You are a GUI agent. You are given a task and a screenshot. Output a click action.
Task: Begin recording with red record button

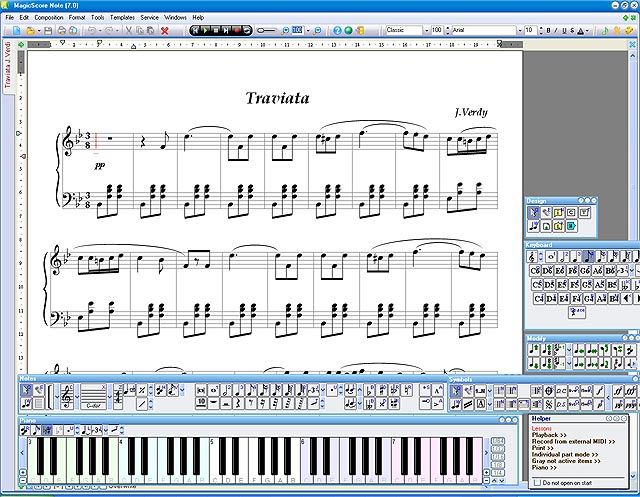pos(236,30)
